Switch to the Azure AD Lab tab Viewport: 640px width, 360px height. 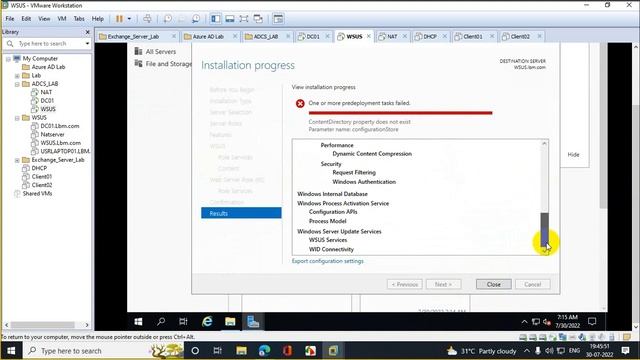(208, 36)
